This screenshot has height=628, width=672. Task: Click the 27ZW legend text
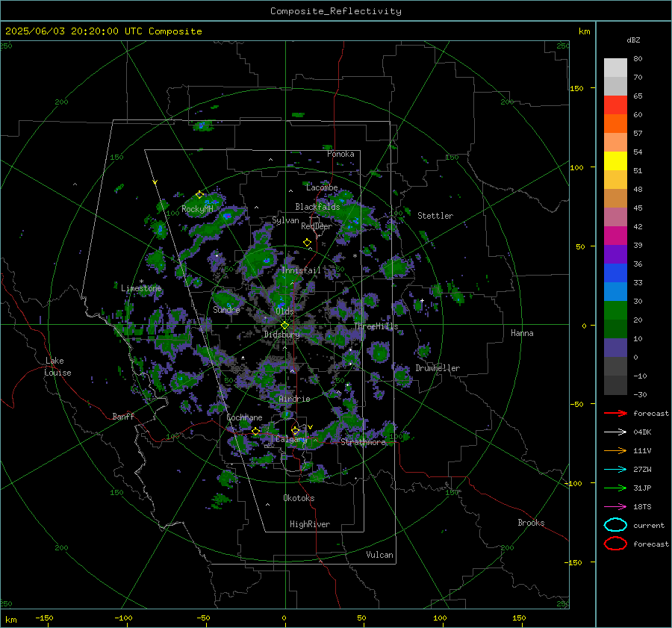point(642,470)
